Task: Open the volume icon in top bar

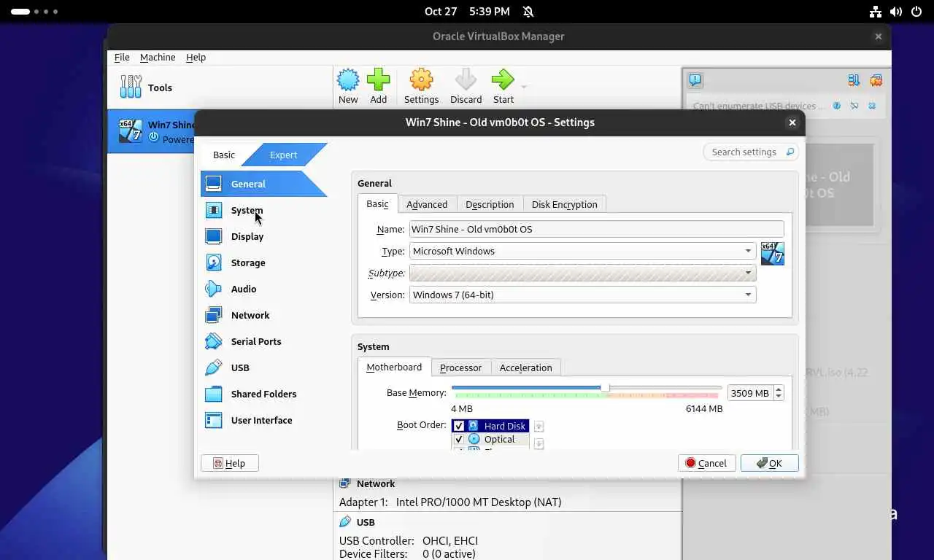Action: [x=895, y=12]
